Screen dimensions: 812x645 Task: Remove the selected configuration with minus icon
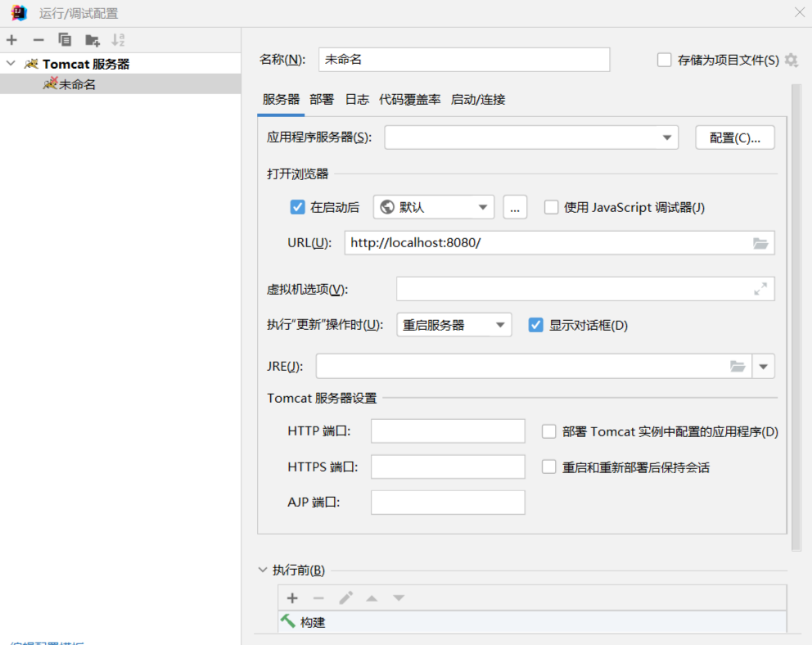pyautogui.click(x=38, y=40)
